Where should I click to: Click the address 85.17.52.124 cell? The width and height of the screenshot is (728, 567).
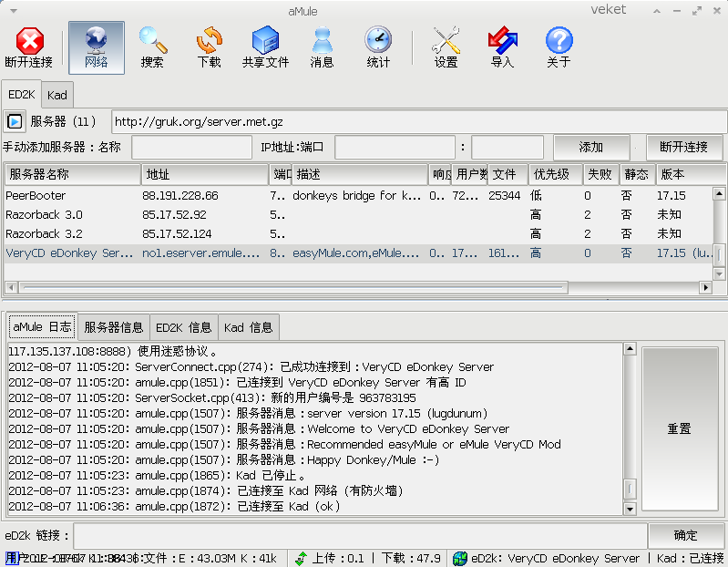click(177, 233)
